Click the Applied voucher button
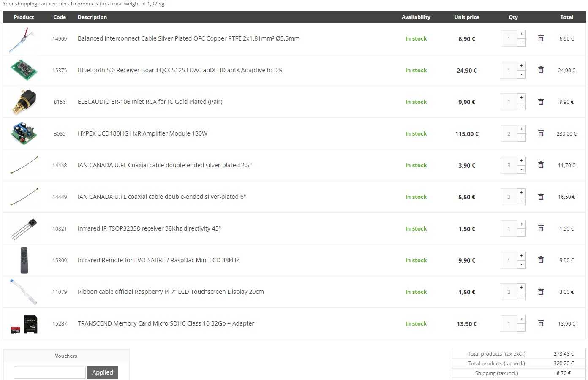The width and height of the screenshot is (588, 380). (103, 372)
